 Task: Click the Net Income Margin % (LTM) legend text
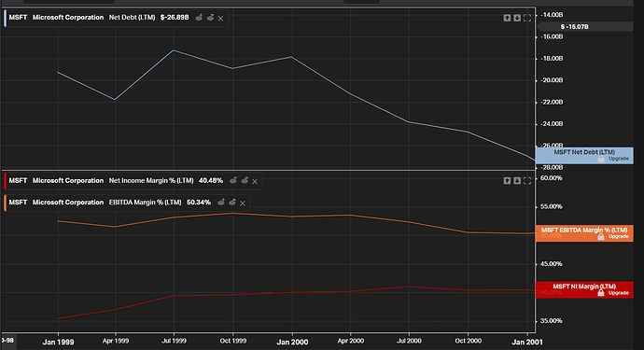point(151,180)
